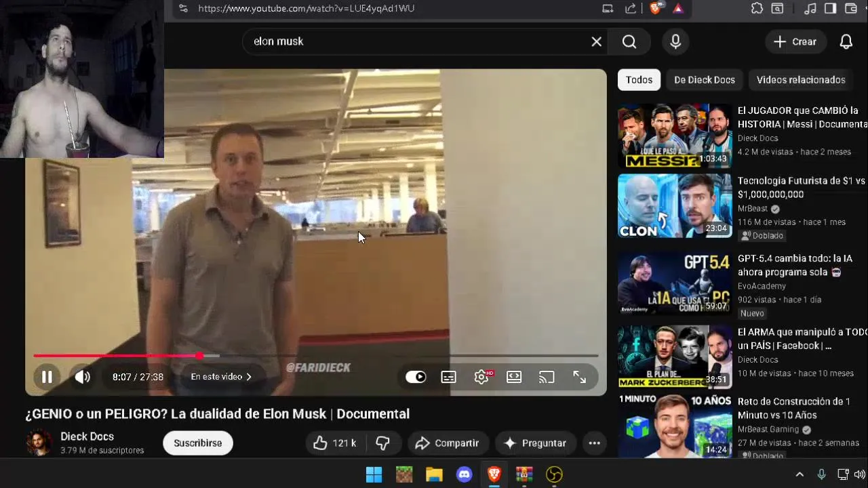Screen dimensions: 868x488
Task: Click the install/cast screen icon in address bar
Action: (608, 8)
